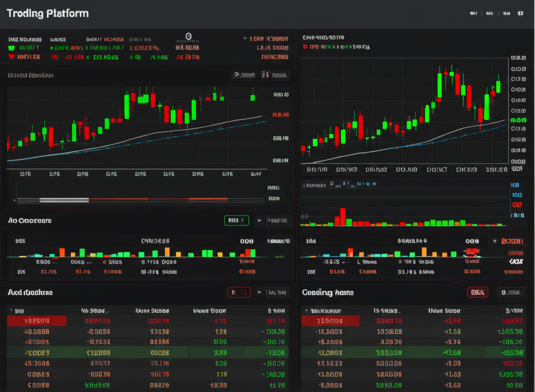Toggle the green-outlined button in the middle-left panel
This screenshot has width=535, height=392.
coord(236,221)
